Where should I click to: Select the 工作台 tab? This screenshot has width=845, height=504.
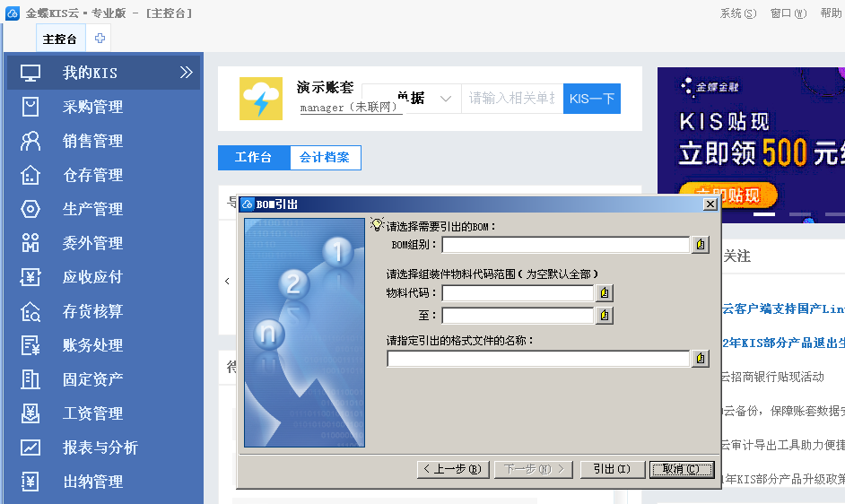click(x=253, y=158)
